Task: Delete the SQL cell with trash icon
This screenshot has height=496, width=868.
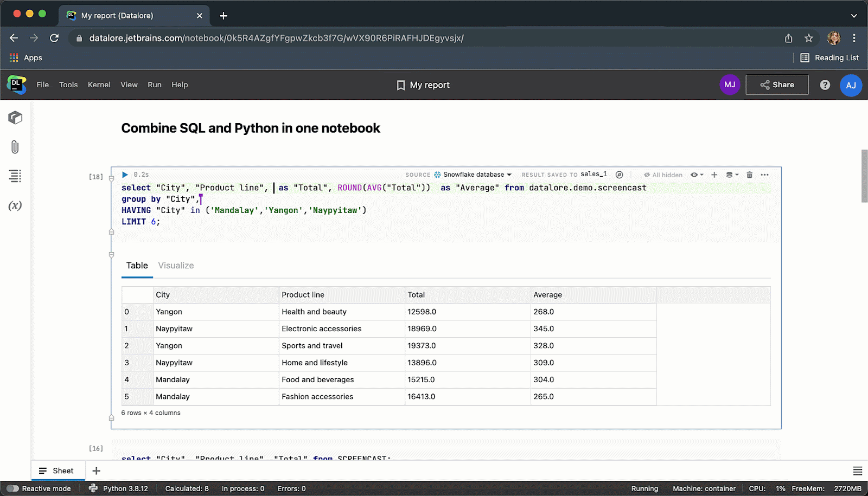Action: [749, 175]
